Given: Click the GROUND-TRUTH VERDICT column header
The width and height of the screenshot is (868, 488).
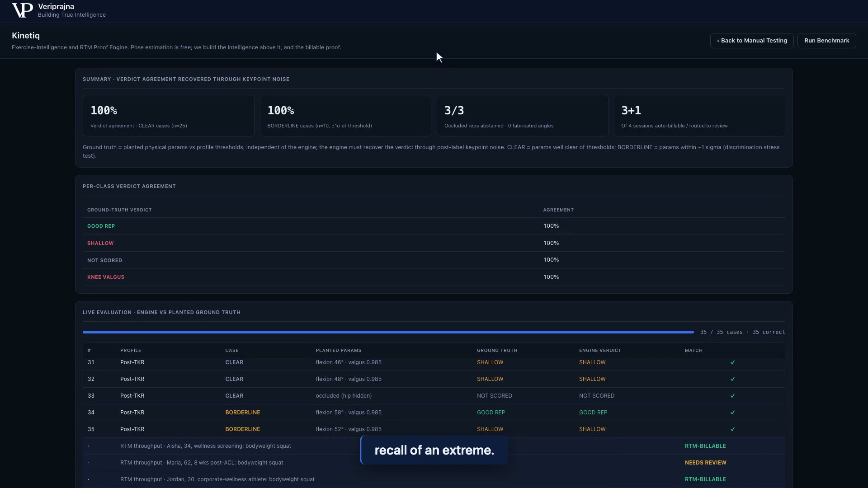Looking at the screenshot, I should pyautogui.click(x=119, y=210).
